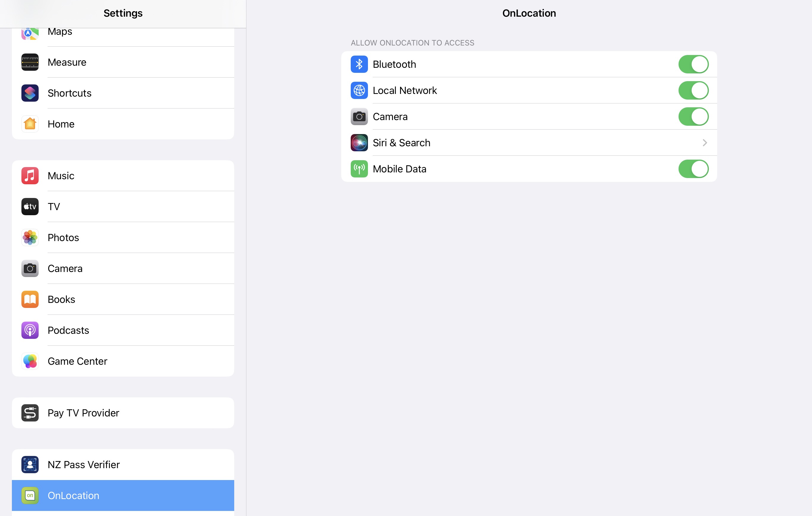Select Home in settings list
The height and width of the screenshot is (516, 812).
tap(123, 124)
